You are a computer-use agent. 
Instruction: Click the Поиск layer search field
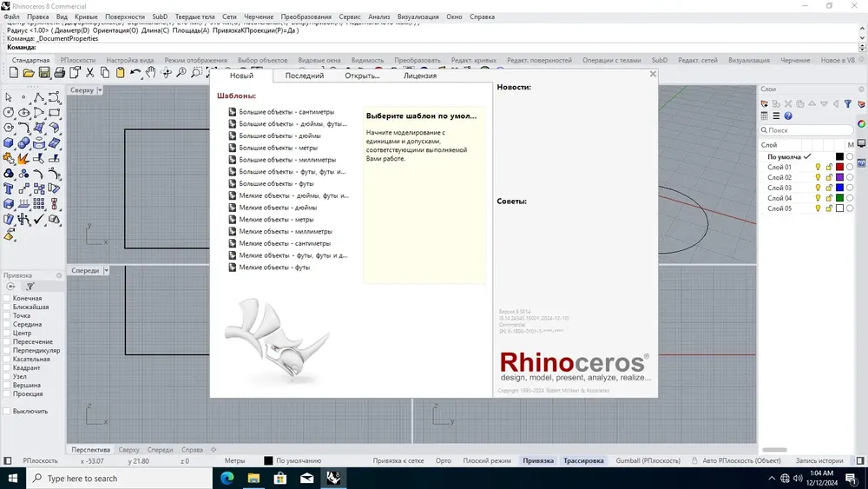tap(806, 130)
